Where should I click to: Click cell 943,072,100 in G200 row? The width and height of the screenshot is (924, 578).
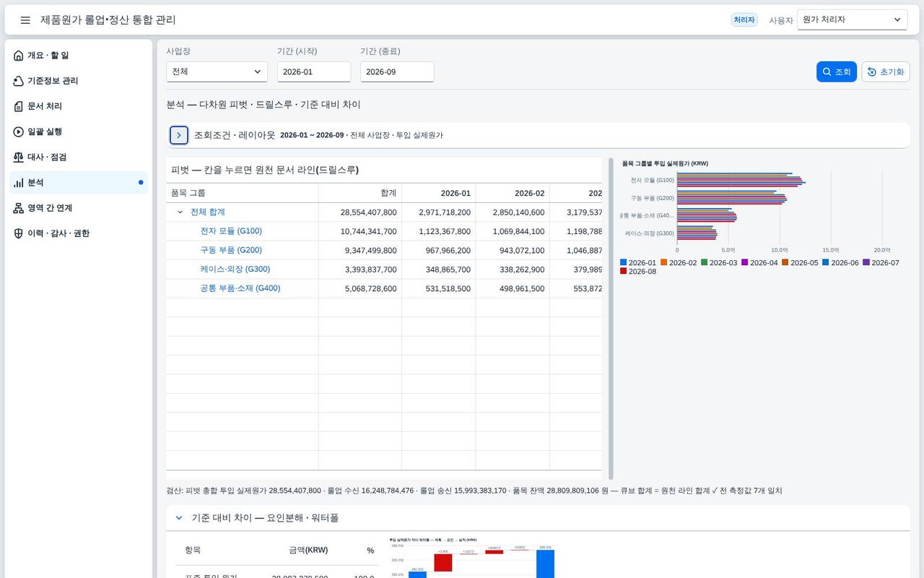(513, 250)
